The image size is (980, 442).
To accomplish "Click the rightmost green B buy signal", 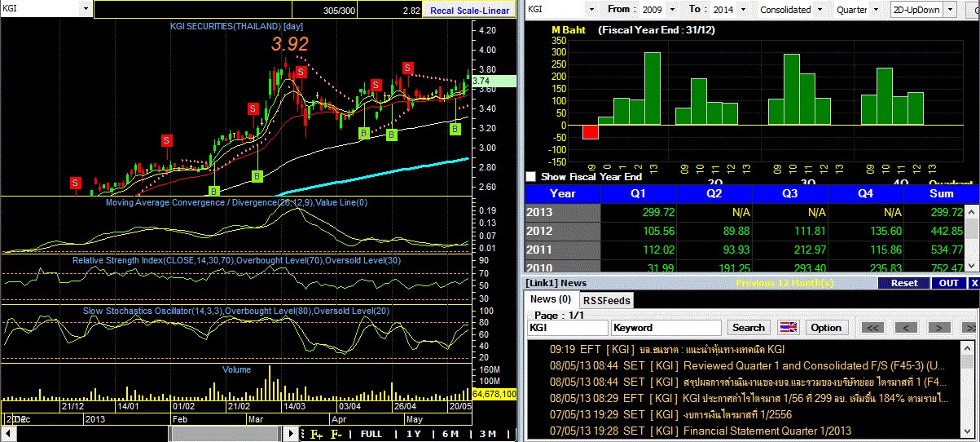I will (456, 129).
